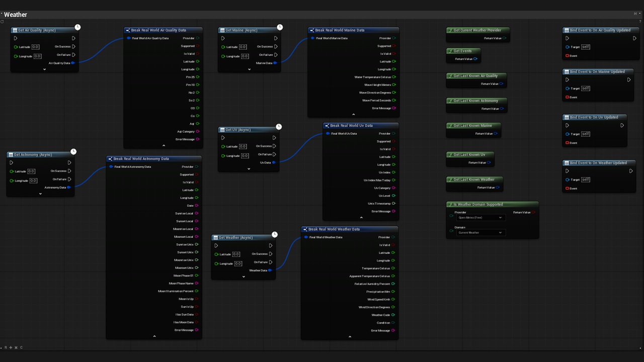The image size is (644, 362).
Task: Click the Weather Data output pin
Action: click(270, 270)
